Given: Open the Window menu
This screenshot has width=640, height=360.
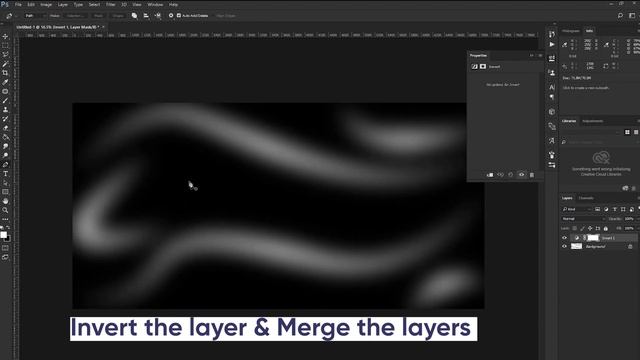Looking at the screenshot, I should pos(155,4).
